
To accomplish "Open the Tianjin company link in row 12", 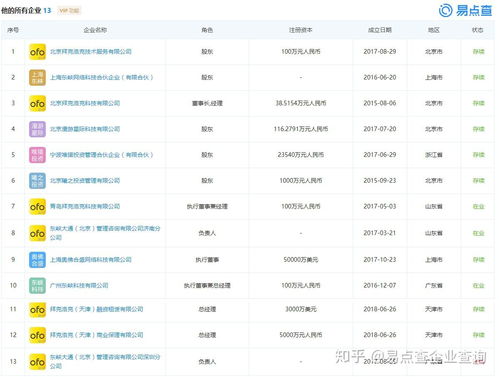I will [97, 335].
